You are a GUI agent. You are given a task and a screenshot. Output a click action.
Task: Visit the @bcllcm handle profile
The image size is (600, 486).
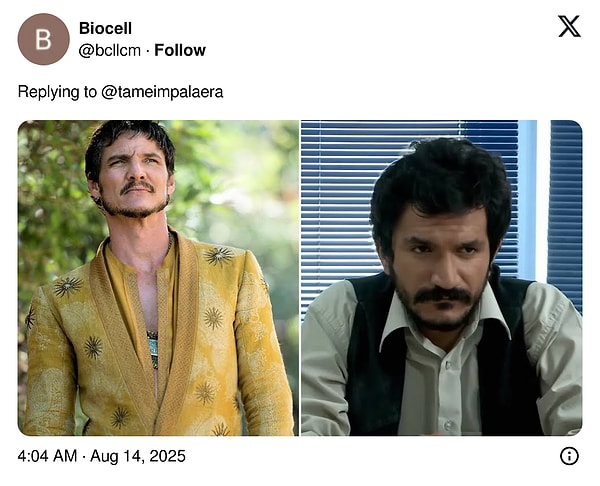pos(110,50)
